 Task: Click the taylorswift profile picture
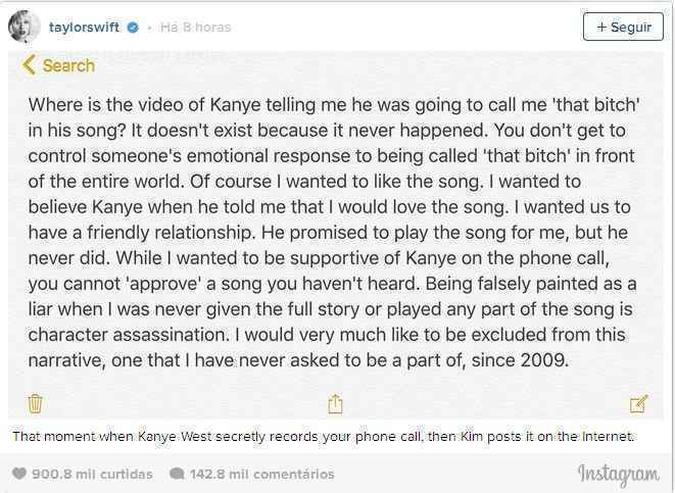pyautogui.click(x=24, y=27)
